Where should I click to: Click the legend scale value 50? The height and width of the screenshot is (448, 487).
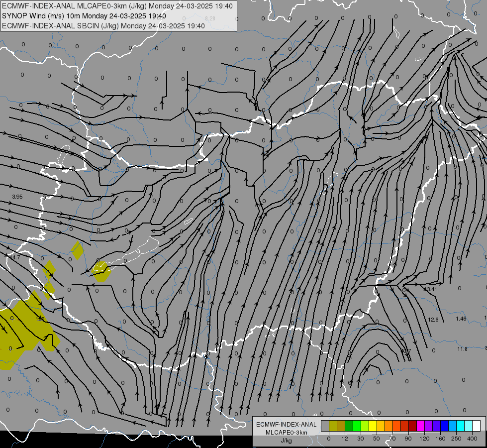(377, 439)
